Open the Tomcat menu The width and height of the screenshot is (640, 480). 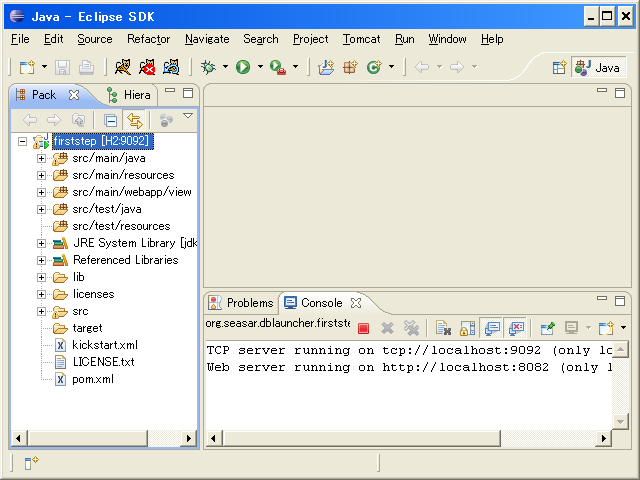coord(361,39)
